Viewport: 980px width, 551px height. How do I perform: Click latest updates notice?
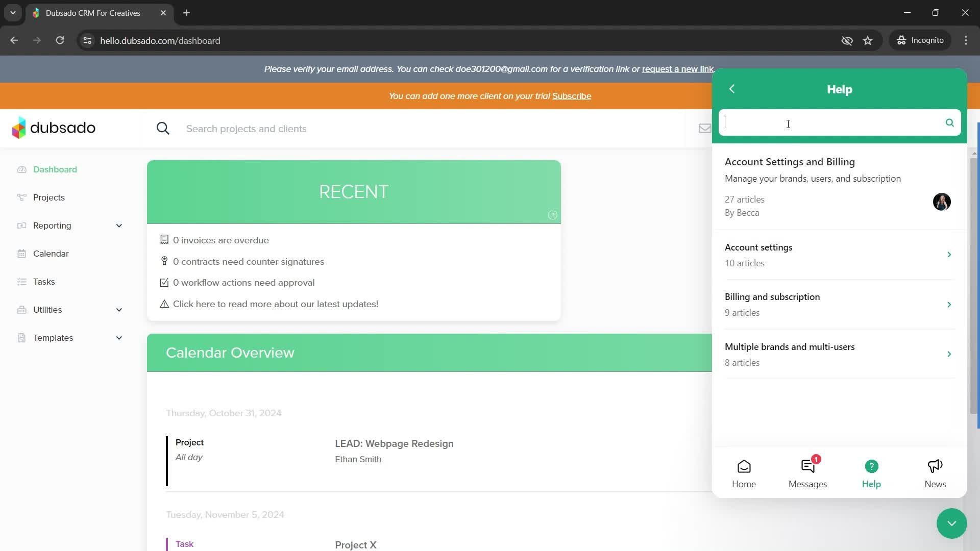[x=275, y=304]
